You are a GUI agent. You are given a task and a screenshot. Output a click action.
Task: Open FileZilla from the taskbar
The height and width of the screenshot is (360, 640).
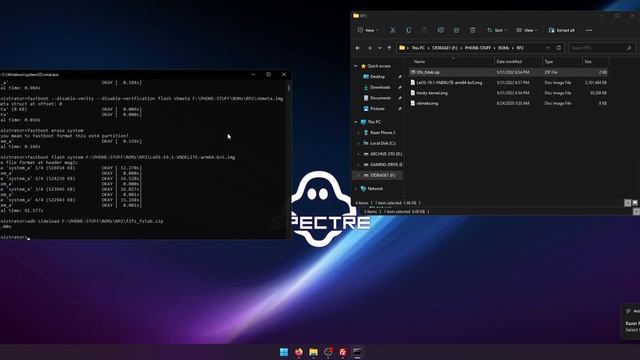pos(343,352)
